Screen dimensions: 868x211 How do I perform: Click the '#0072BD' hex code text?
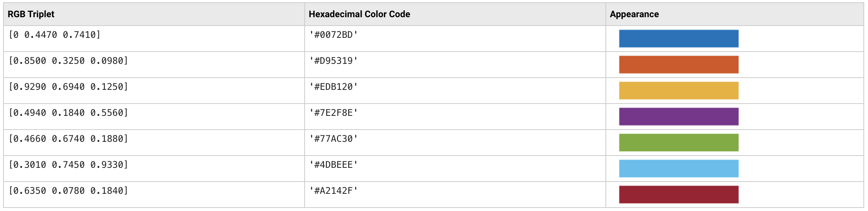(333, 35)
